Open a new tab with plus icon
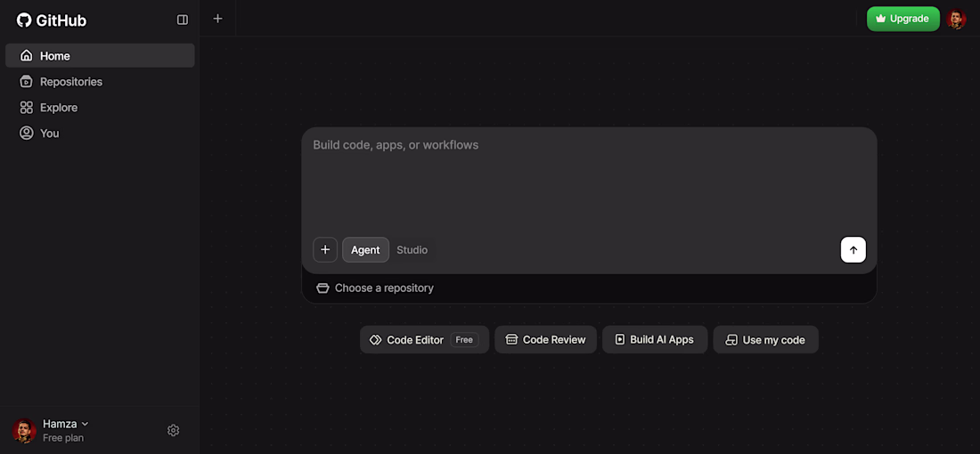This screenshot has width=980, height=454. click(217, 19)
